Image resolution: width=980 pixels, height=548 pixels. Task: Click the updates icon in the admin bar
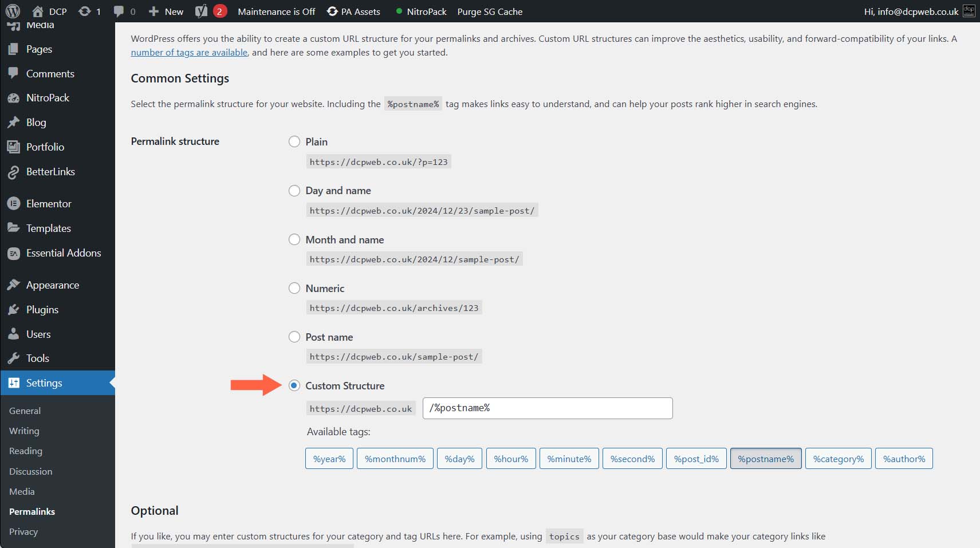[85, 11]
